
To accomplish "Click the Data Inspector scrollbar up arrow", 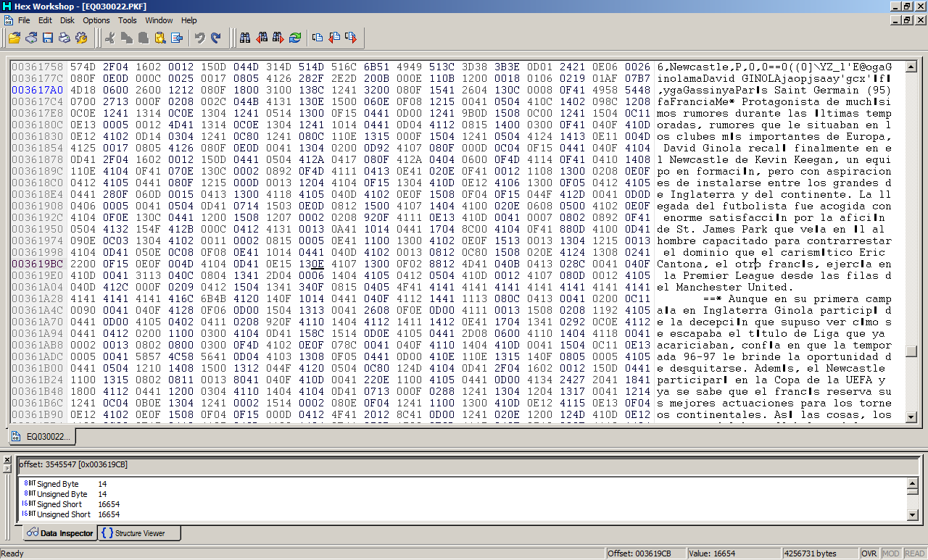I will [x=912, y=484].
